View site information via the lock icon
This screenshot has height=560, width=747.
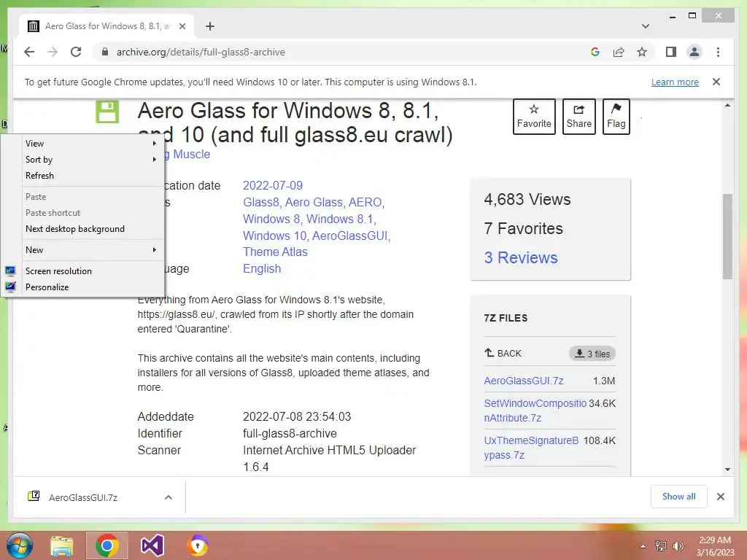coord(105,52)
